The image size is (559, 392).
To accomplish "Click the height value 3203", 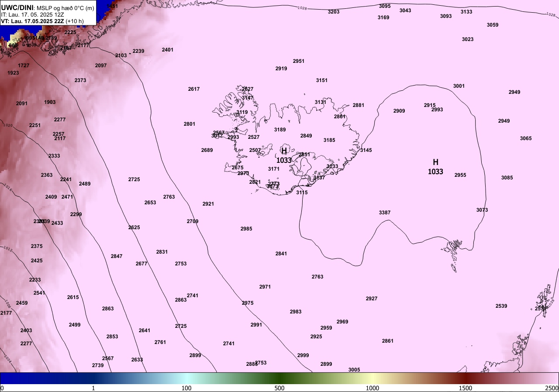I will pos(334,12).
